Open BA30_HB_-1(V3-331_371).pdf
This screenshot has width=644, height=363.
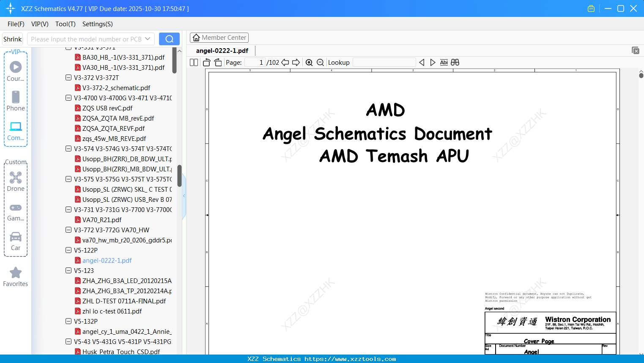[x=123, y=57]
